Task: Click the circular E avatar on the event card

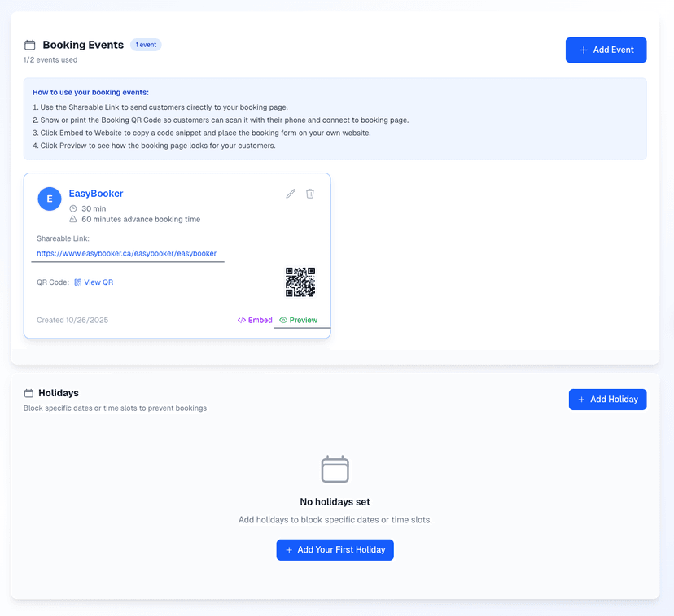Action: [x=50, y=198]
